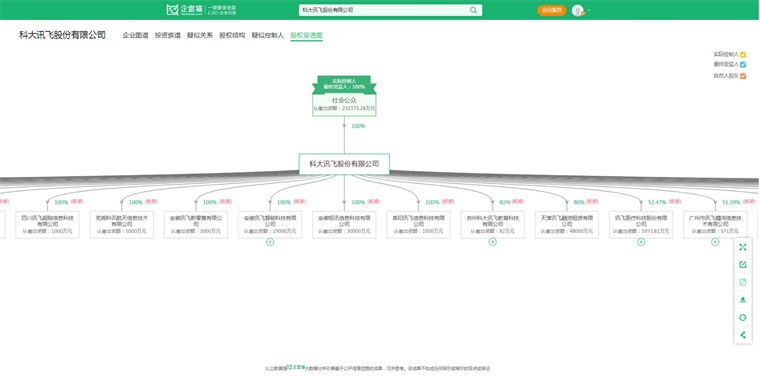The width and height of the screenshot is (760, 376).
Task: Click 实际控制人 green ribbon banner
Action: click(344, 84)
